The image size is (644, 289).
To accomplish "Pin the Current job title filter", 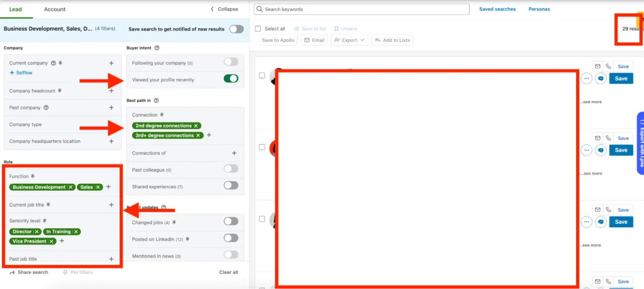I will point(48,205).
